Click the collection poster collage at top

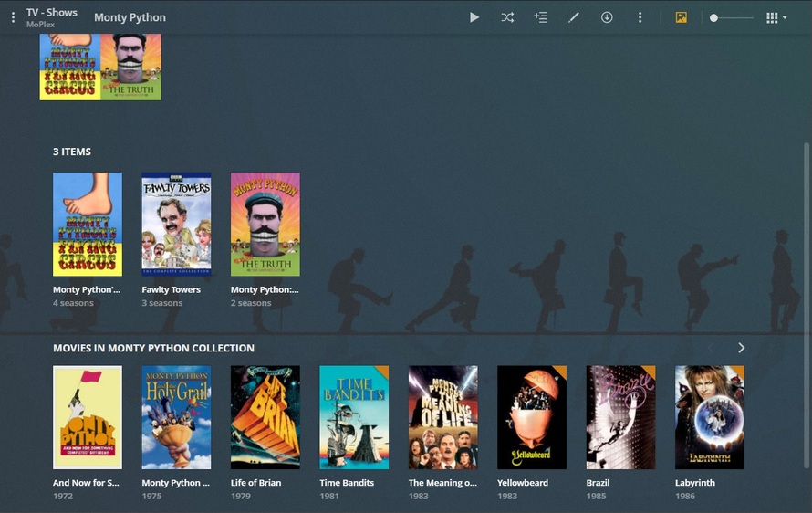[x=100, y=68]
